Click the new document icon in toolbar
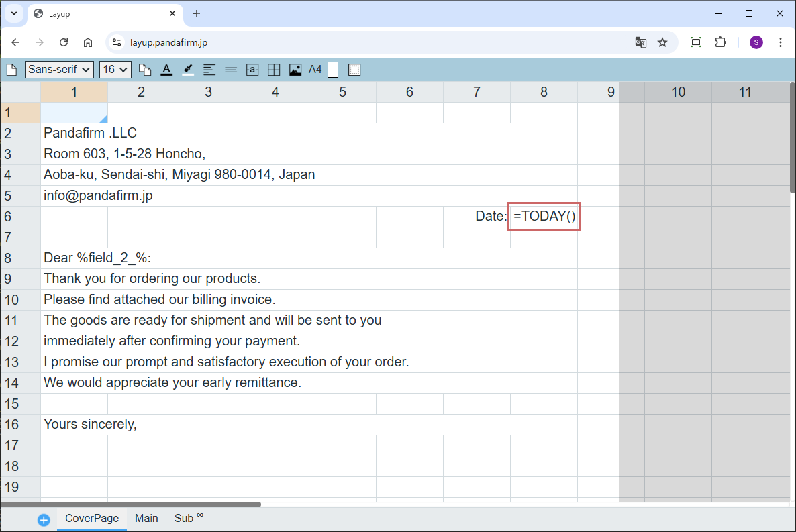 (x=11, y=70)
